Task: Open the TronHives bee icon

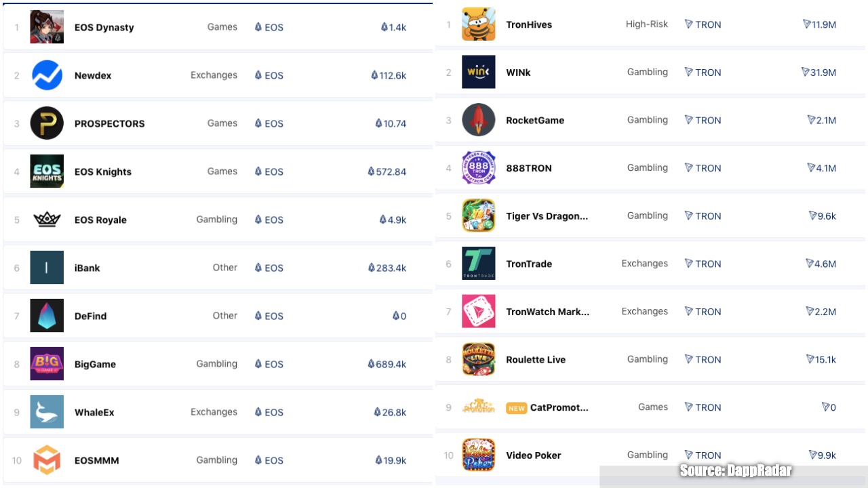Action: click(478, 24)
